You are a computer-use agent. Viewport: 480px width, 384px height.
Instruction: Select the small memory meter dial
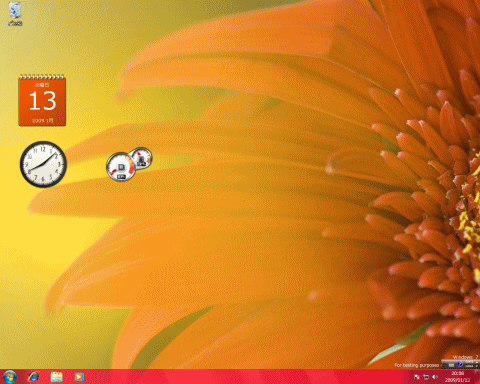point(141,159)
